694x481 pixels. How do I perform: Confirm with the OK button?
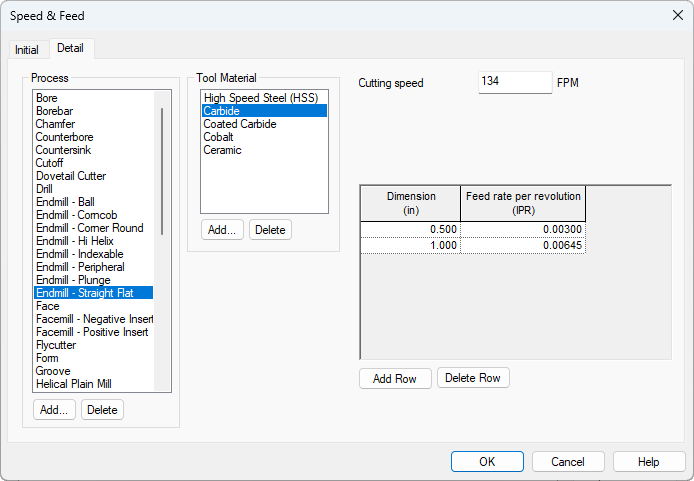coord(487,462)
